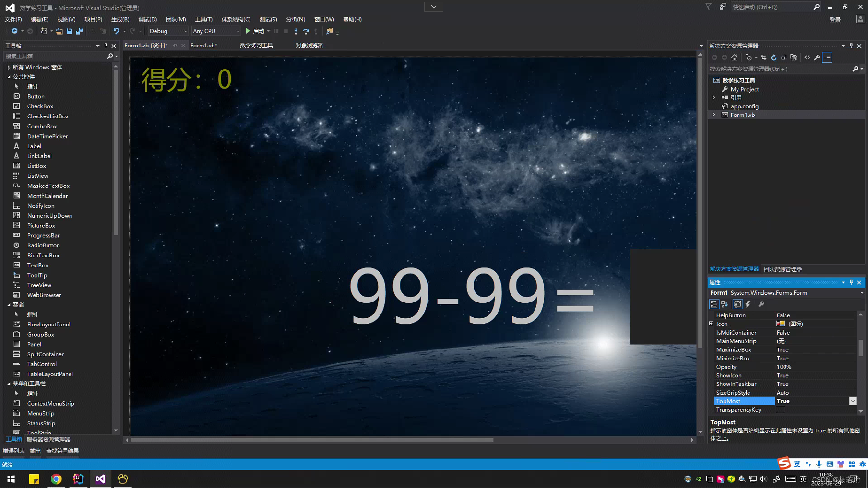Click the 启动 start debugging button
This screenshot has height=488, width=868.
[x=255, y=31]
